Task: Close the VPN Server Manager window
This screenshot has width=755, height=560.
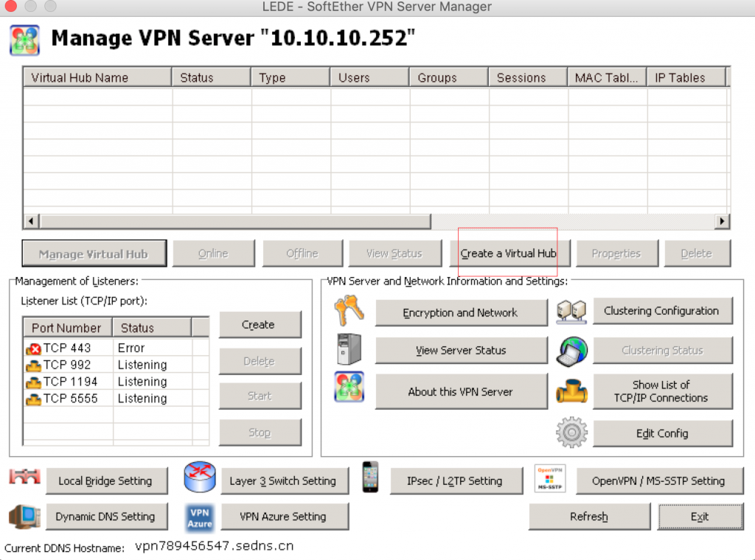Action: click(x=10, y=6)
